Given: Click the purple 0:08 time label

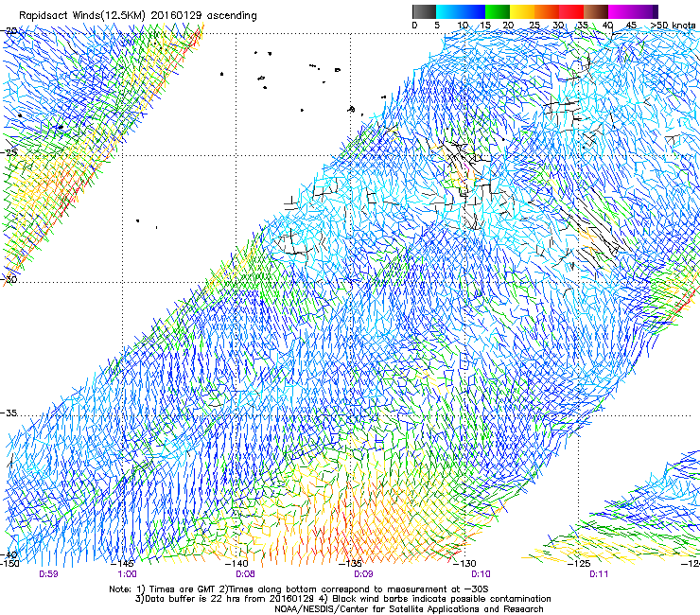Looking at the screenshot, I should tap(245, 574).
